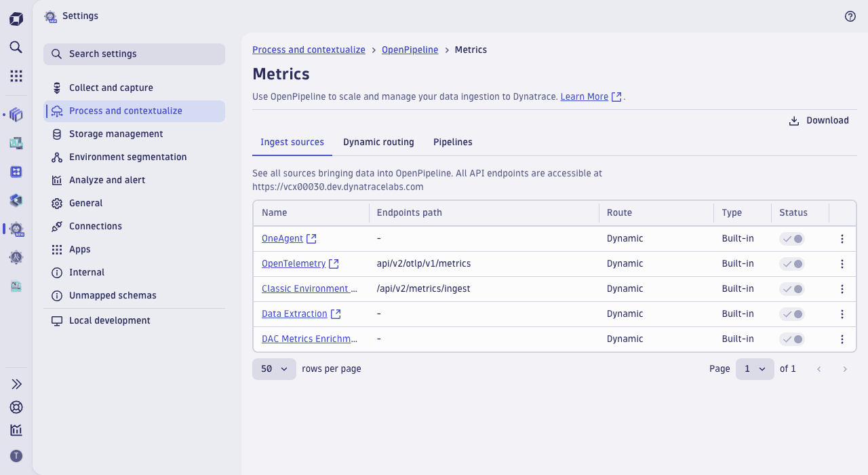Image resolution: width=868 pixels, height=475 pixels.
Task: Open Connections settings category
Action: pos(134,226)
